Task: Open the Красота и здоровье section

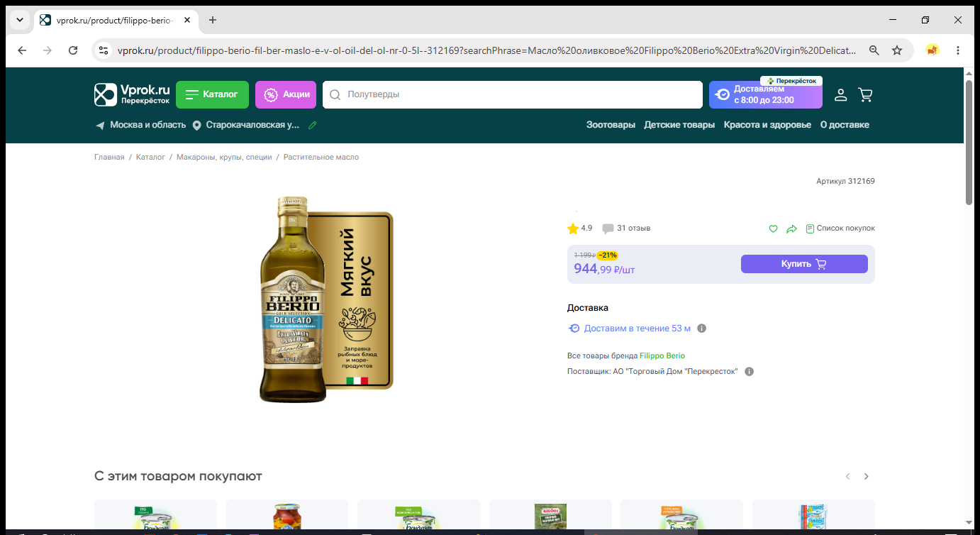Action: (x=767, y=125)
